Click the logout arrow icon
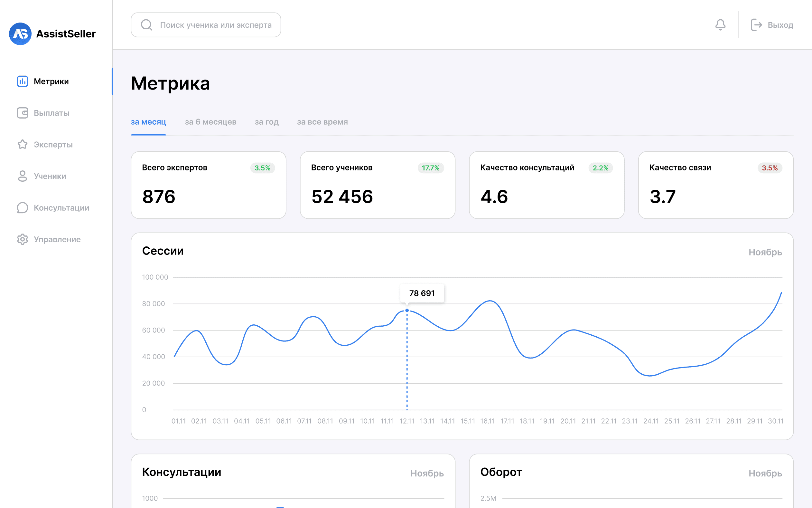The width and height of the screenshot is (812, 508). (756, 25)
